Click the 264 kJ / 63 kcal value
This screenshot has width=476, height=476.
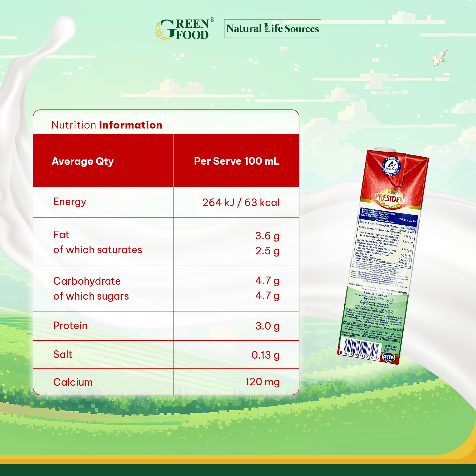click(x=241, y=203)
